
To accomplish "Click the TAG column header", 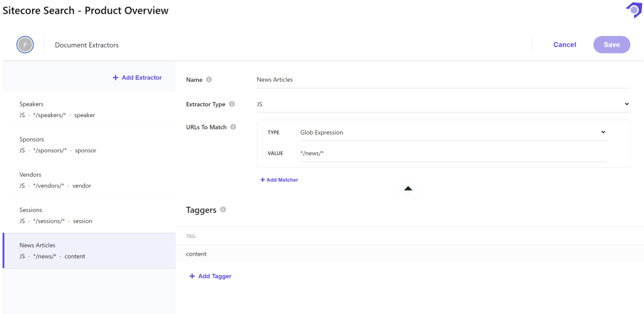I will pos(191,237).
